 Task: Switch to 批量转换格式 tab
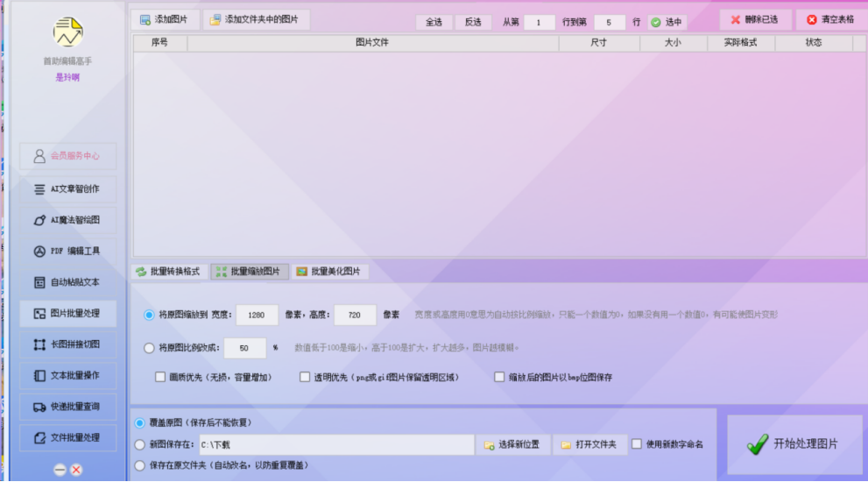pos(169,272)
